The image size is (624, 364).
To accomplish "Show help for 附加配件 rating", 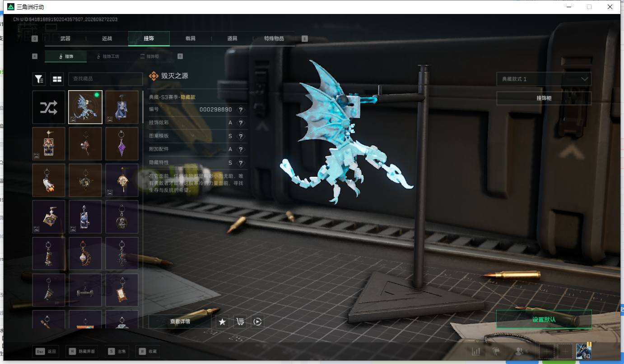I will tap(241, 149).
